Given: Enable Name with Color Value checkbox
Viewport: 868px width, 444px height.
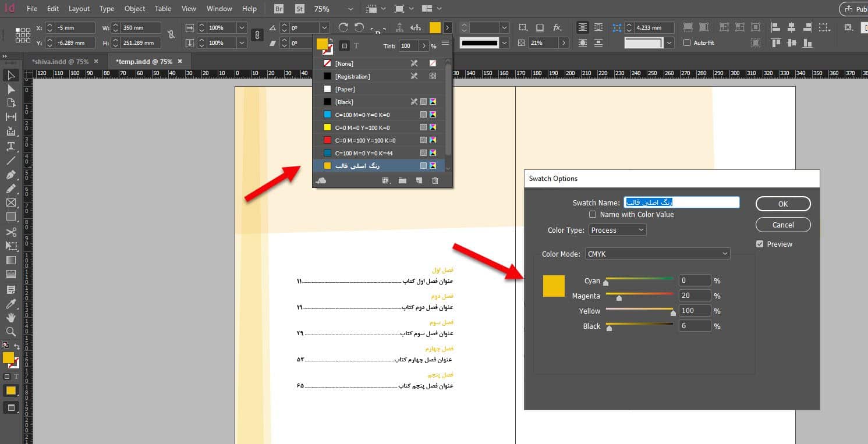Looking at the screenshot, I should click(x=593, y=215).
